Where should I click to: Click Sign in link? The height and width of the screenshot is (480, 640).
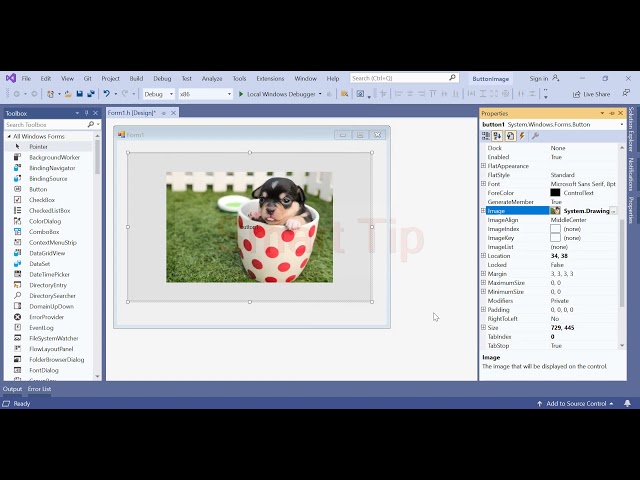(539, 78)
